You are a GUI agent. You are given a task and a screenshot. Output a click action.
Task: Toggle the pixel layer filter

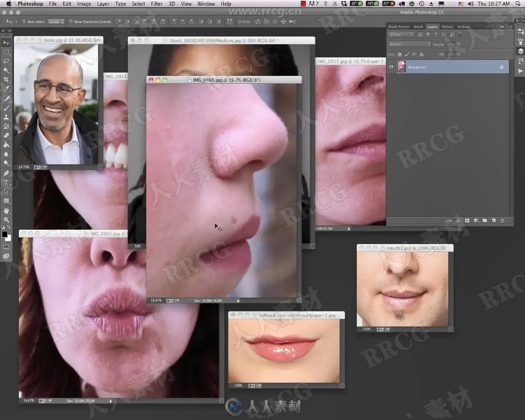pos(420,34)
